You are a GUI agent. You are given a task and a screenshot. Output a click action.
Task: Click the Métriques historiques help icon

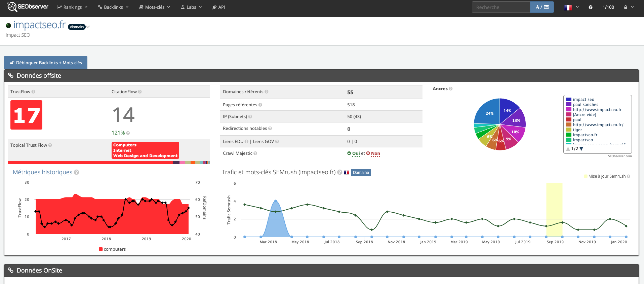pyautogui.click(x=76, y=172)
